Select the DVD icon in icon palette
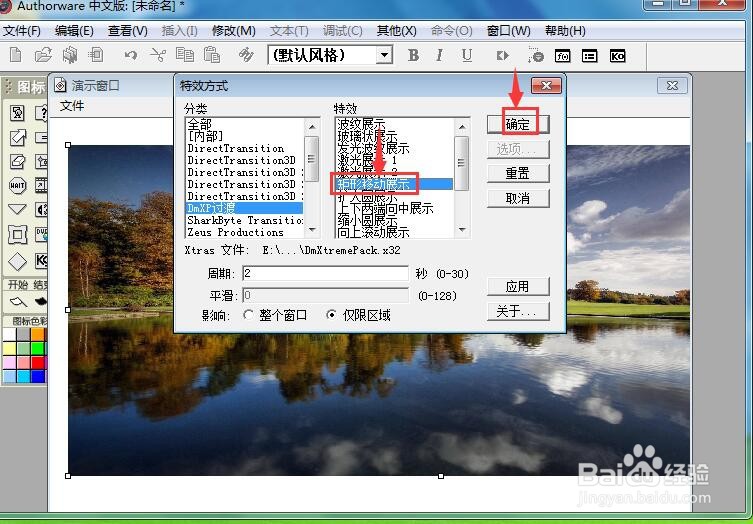Screen dimensions: 753x524 click(41, 234)
